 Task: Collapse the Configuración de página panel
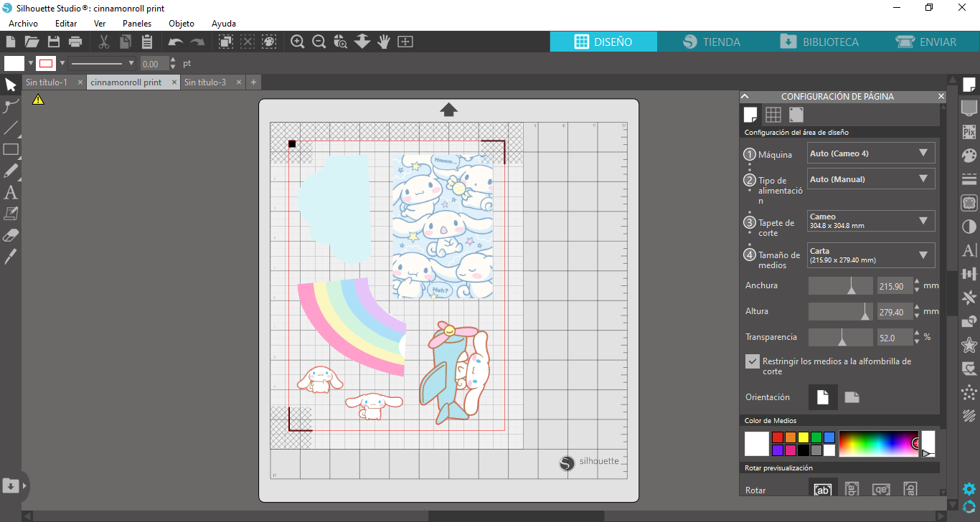(745, 96)
